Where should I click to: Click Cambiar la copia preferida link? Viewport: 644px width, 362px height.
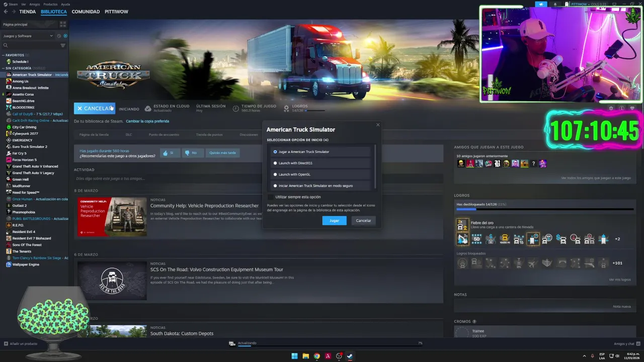147,121
